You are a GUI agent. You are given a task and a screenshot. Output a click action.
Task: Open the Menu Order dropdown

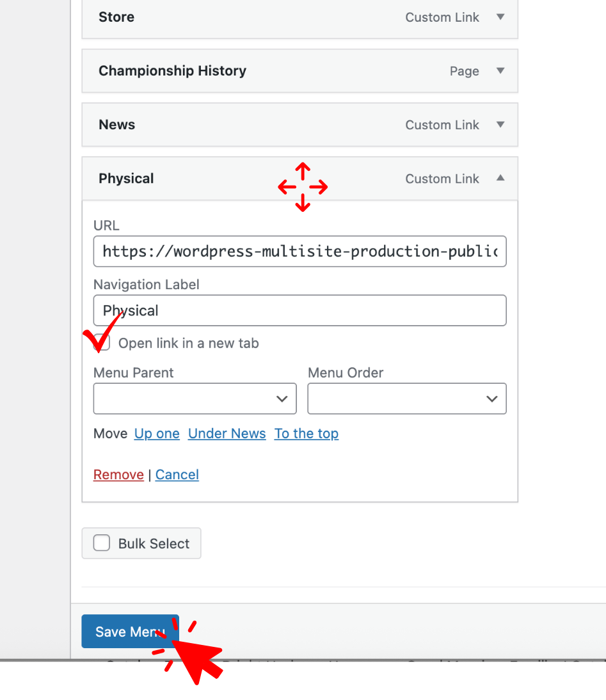click(x=407, y=399)
